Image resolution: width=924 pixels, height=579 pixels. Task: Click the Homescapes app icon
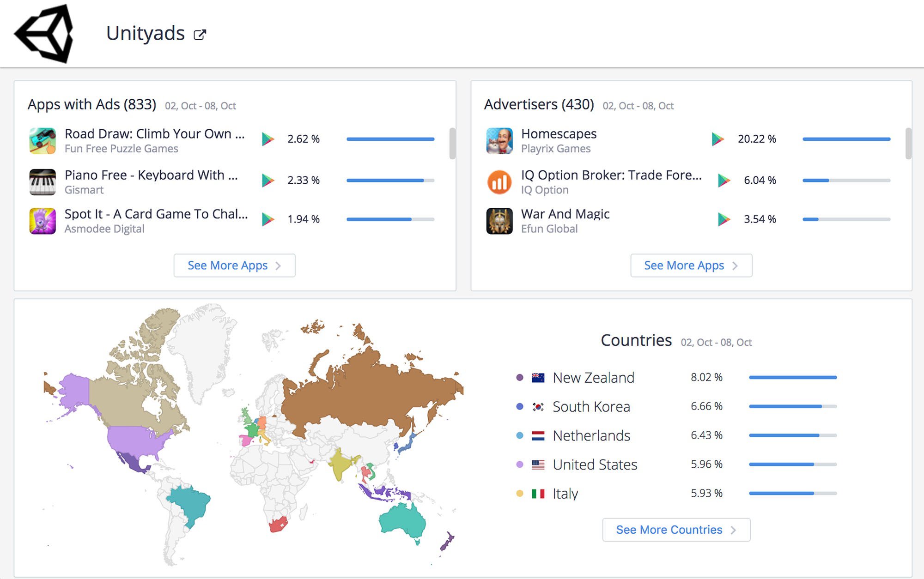click(499, 140)
